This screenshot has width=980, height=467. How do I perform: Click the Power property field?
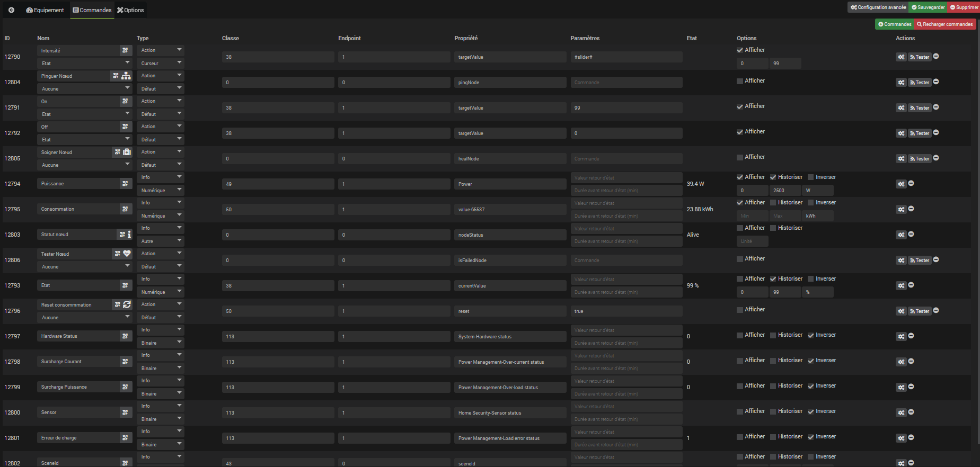click(510, 184)
